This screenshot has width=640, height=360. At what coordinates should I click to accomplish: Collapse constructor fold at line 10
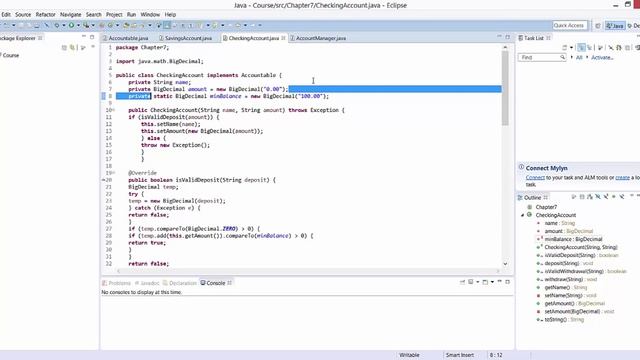113,110
